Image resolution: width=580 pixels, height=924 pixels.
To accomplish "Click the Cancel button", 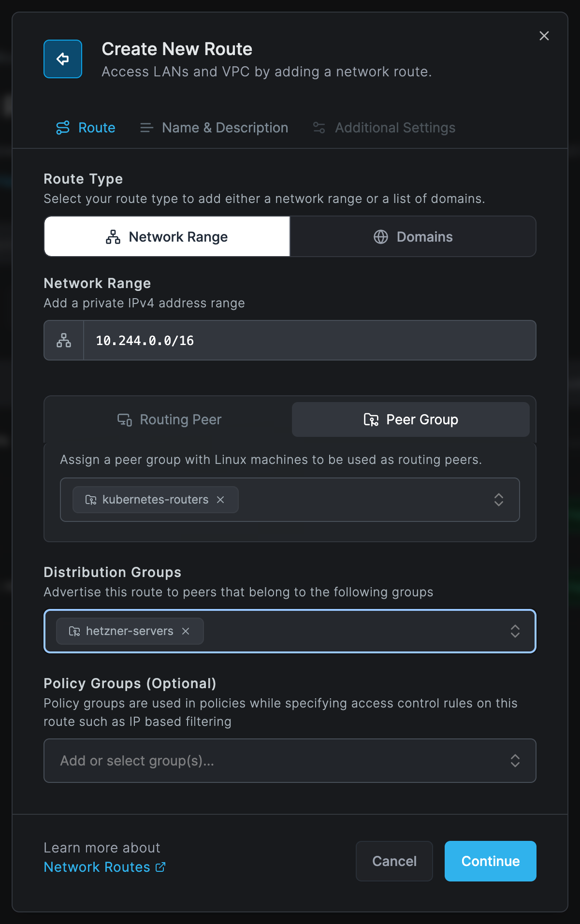I will point(394,861).
